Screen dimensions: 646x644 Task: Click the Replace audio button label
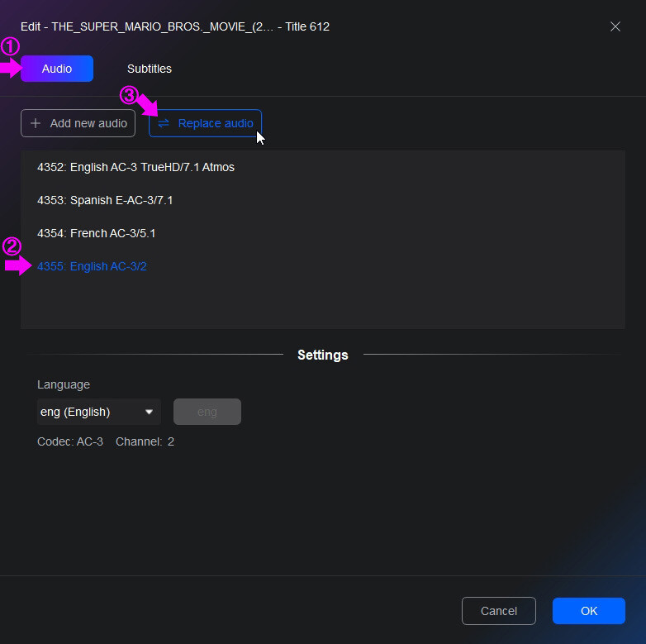[x=216, y=123]
